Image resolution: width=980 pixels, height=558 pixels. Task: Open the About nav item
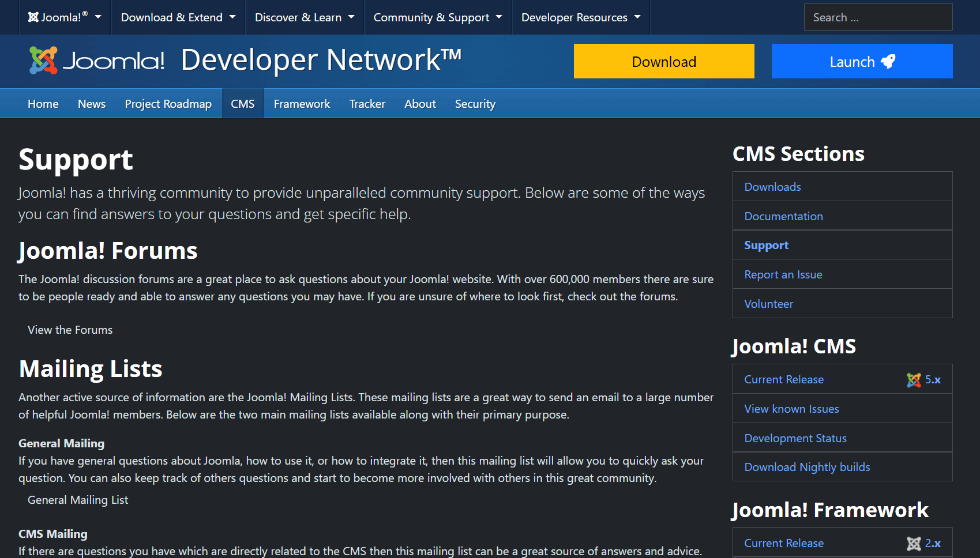[420, 104]
